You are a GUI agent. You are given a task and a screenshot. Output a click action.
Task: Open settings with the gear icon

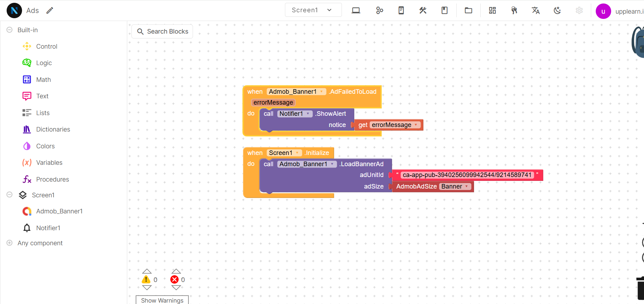click(x=579, y=10)
